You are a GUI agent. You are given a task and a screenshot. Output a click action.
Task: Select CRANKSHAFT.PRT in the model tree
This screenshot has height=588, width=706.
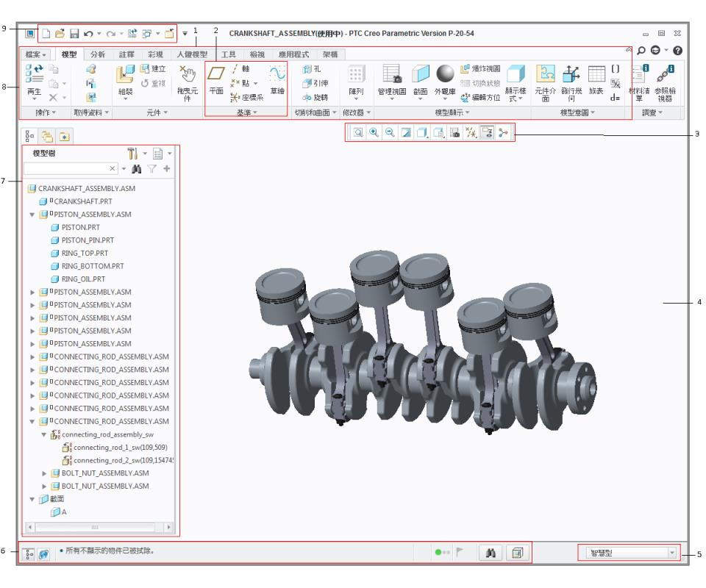coord(83,201)
